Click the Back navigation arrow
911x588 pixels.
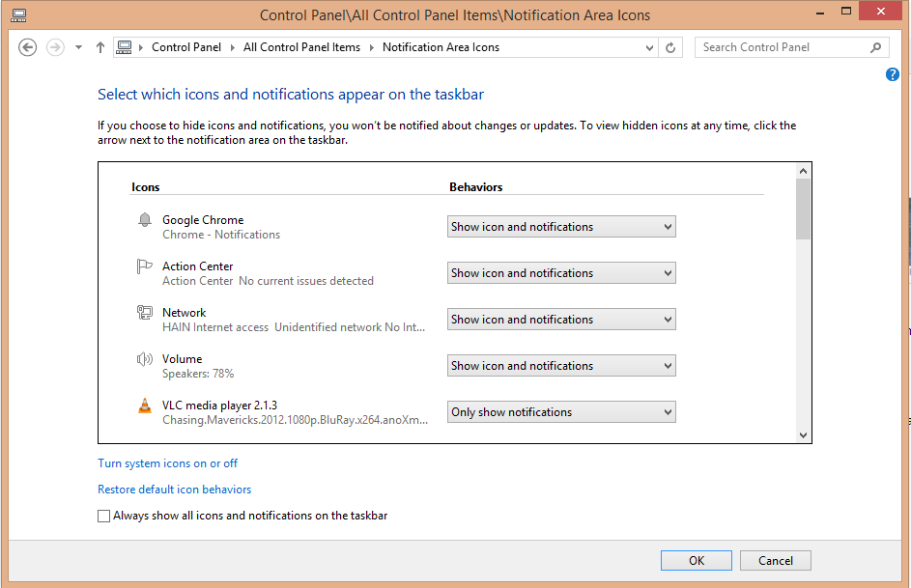tap(28, 47)
